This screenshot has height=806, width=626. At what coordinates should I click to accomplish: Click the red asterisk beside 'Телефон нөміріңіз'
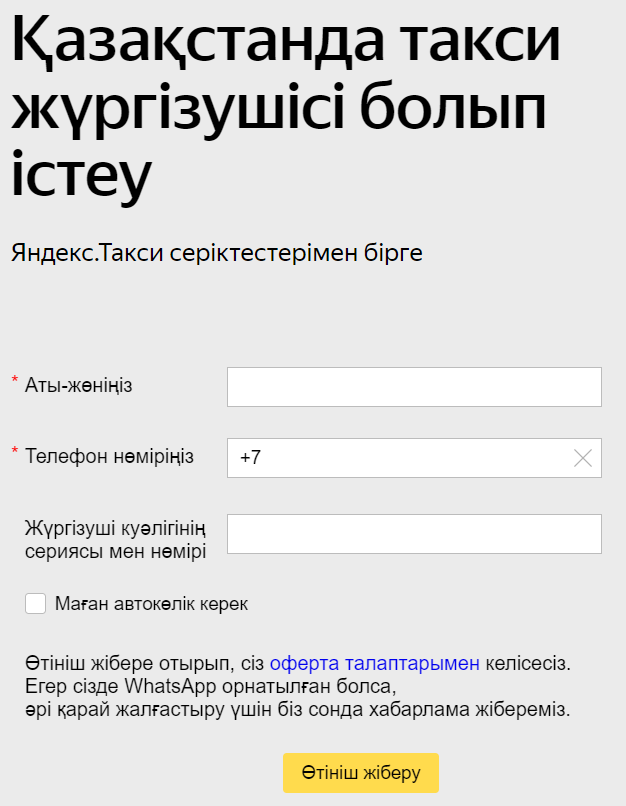[15, 451]
